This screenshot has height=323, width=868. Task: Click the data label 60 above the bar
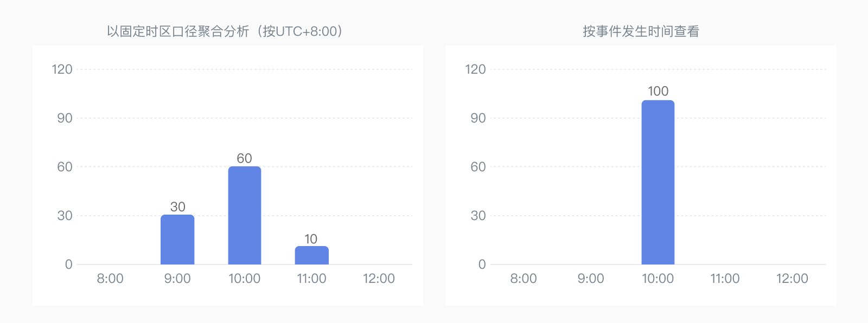(x=245, y=158)
